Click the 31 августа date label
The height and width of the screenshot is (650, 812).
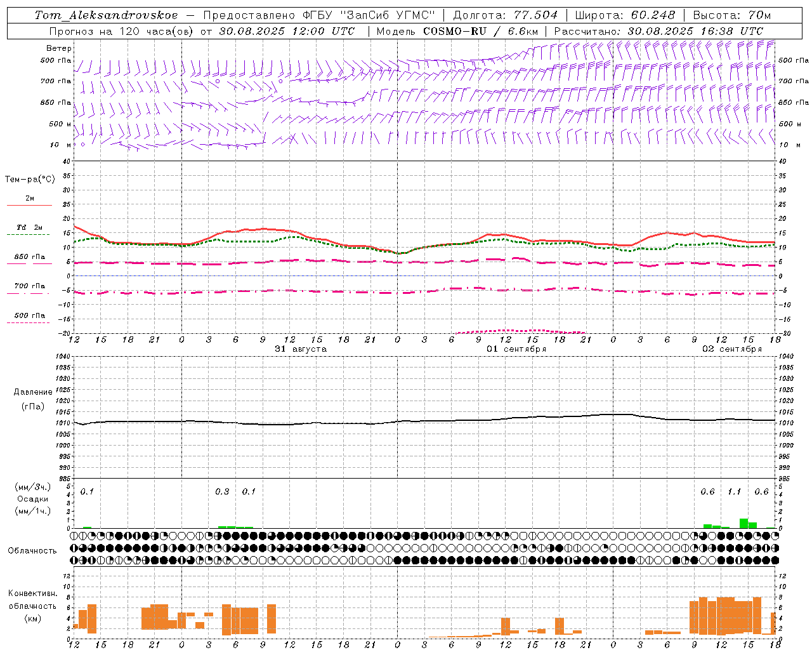301,349
